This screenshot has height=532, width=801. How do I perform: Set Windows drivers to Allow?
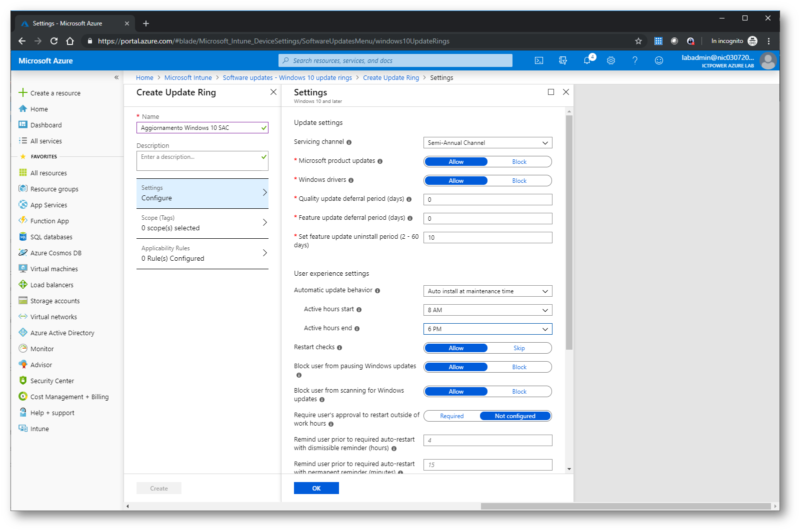[x=456, y=181]
